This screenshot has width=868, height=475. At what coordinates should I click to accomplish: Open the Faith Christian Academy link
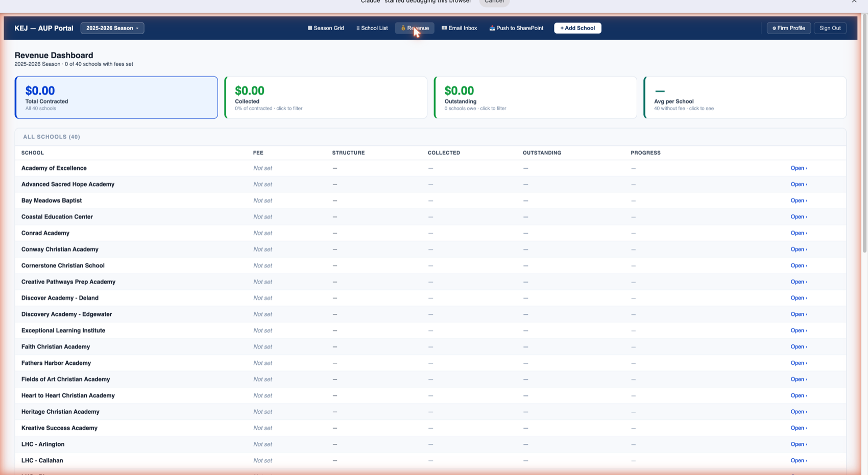(799, 347)
